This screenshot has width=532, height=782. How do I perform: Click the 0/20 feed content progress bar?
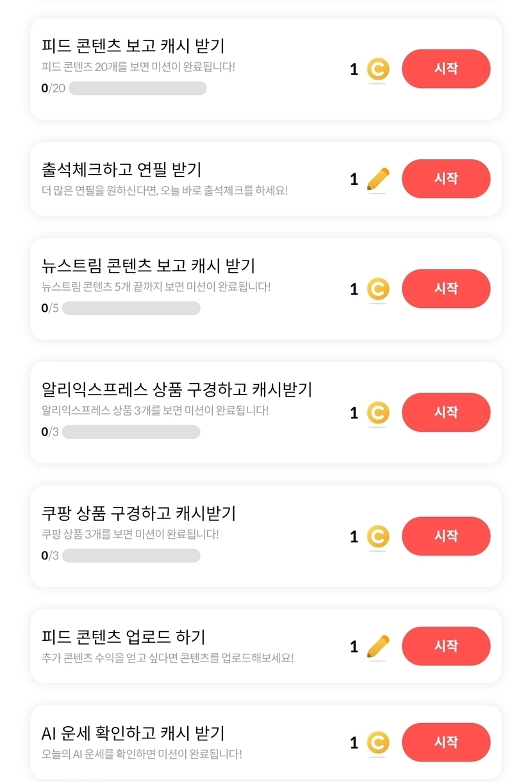(x=137, y=89)
